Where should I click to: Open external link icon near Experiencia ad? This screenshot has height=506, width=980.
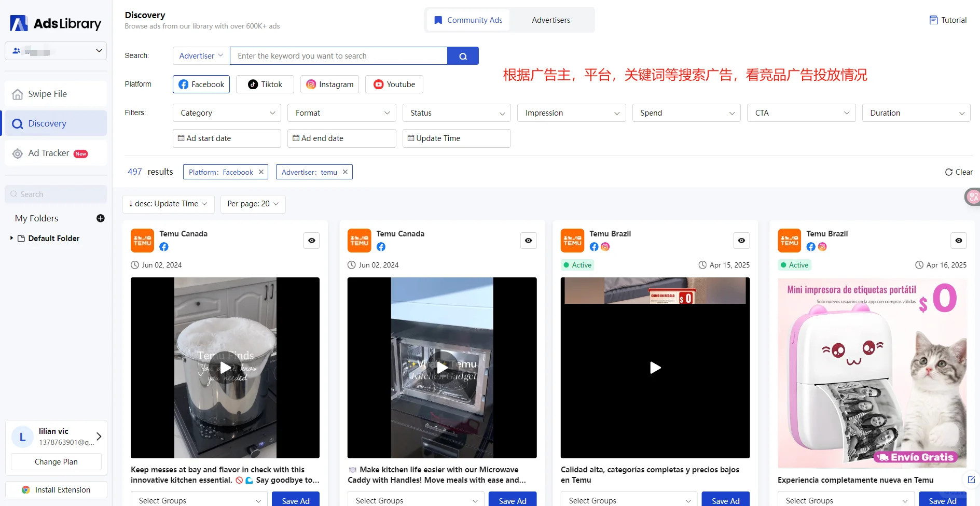tap(971, 480)
